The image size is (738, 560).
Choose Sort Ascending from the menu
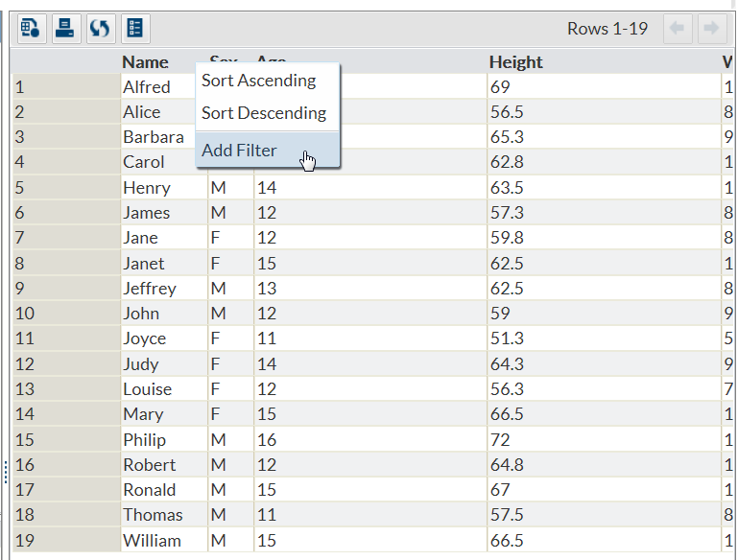pos(258,81)
